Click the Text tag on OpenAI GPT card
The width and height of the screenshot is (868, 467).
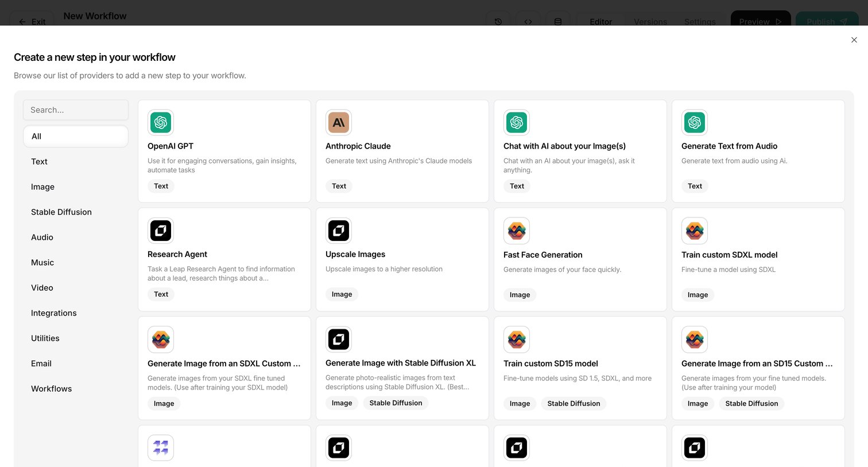161,186
